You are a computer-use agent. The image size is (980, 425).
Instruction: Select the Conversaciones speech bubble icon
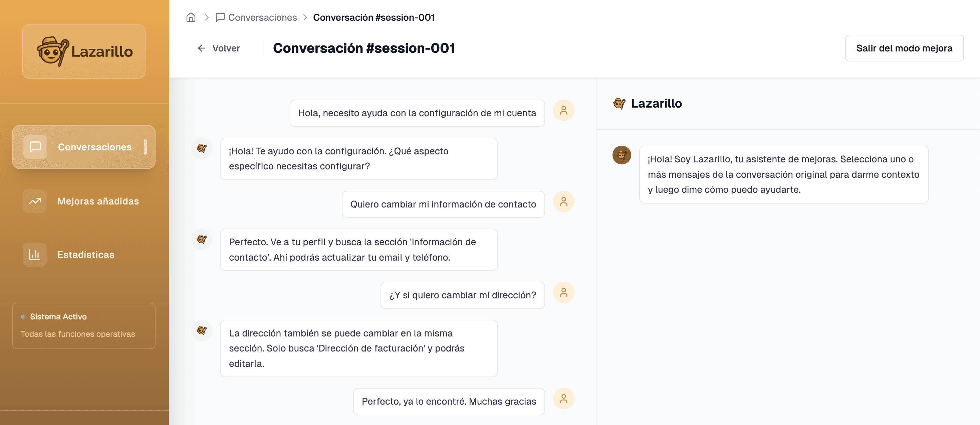tap(35, 147)
